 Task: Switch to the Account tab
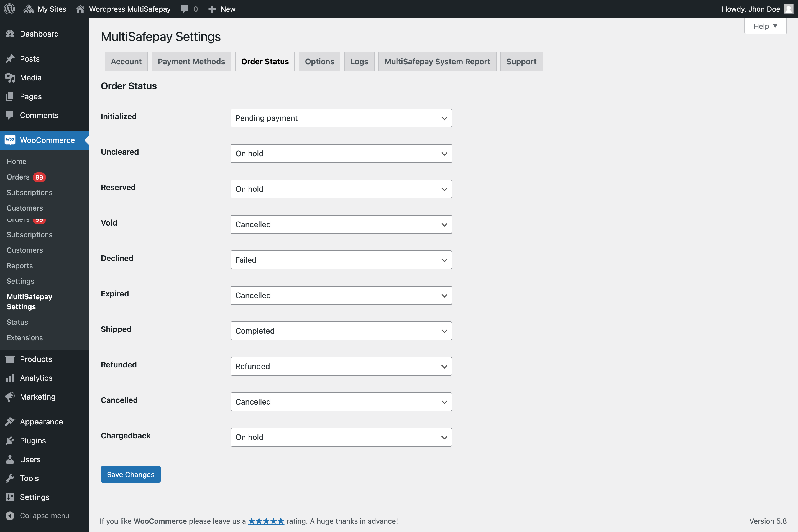pos(126,62)
